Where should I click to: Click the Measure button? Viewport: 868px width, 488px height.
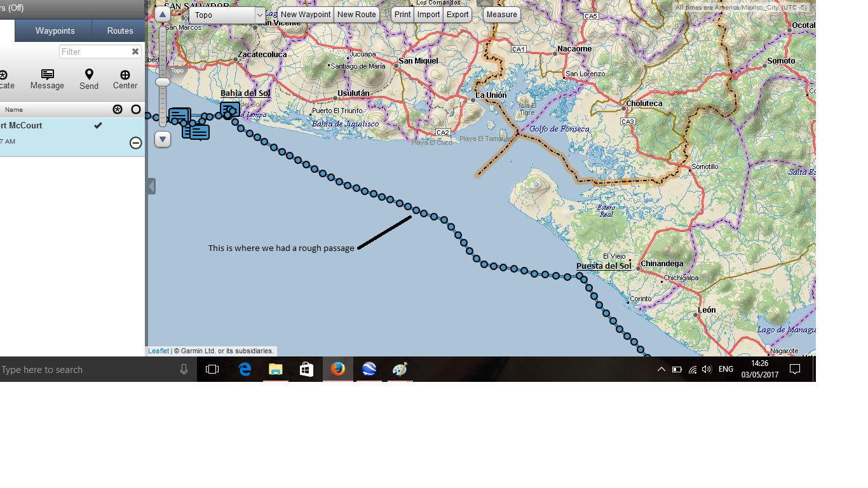click(501, 15)
